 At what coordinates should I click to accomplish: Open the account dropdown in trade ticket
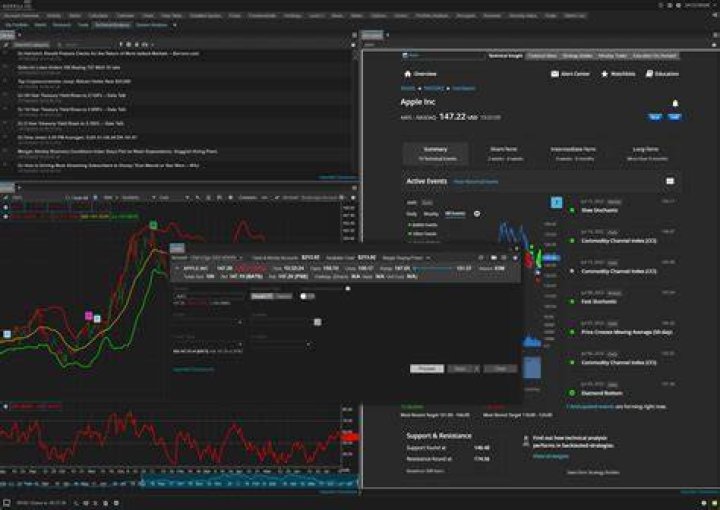click(x=216, y=258)
